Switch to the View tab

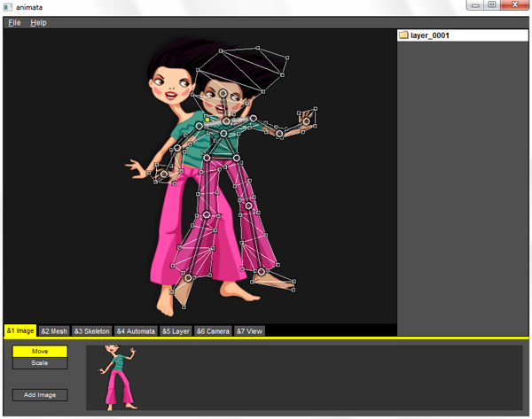[249, 331]
